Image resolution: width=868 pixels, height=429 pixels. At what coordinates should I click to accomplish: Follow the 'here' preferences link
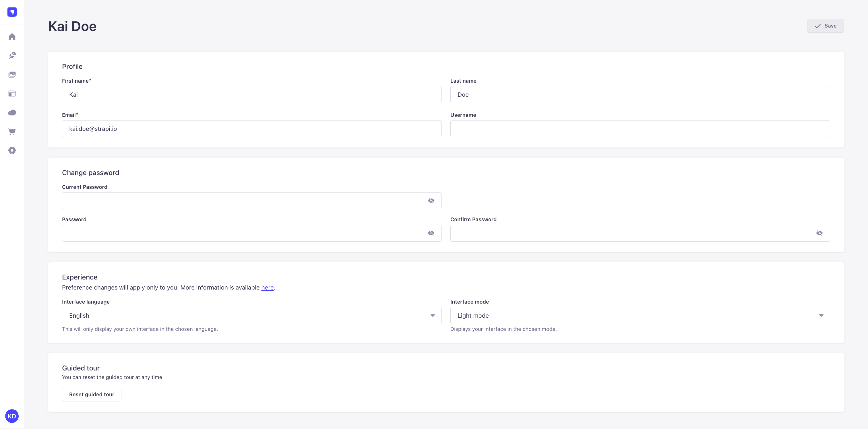point(267,288)
